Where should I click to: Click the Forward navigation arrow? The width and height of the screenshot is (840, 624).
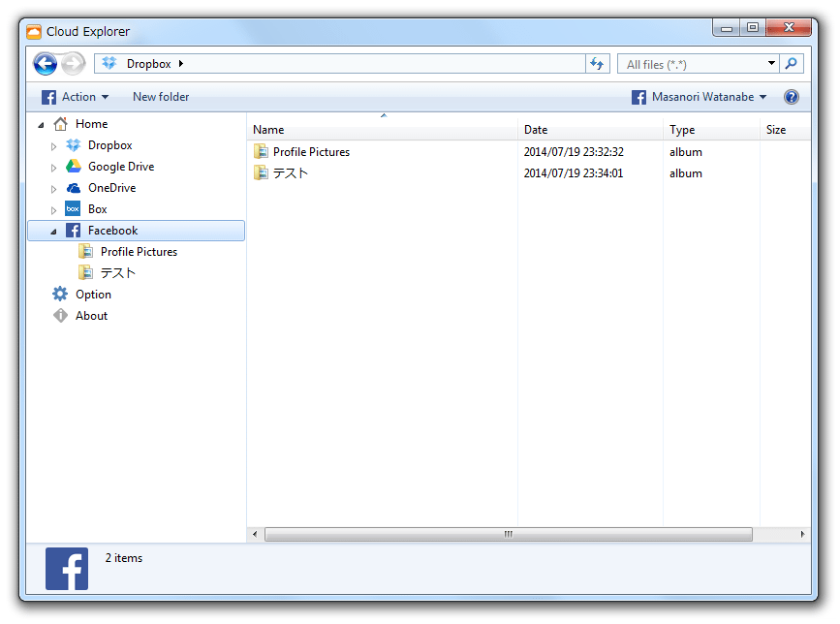[x=73, y=64]
